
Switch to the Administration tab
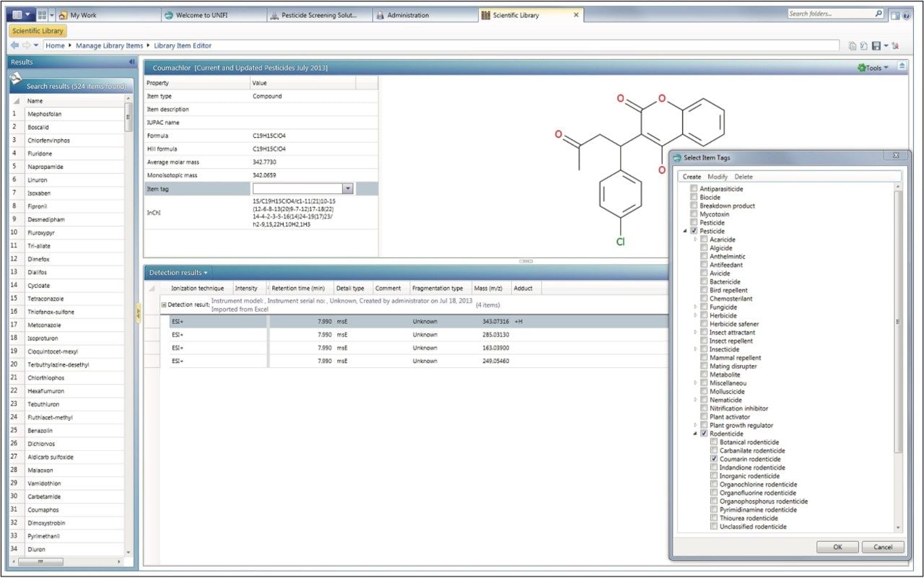(x=425, y=15)
